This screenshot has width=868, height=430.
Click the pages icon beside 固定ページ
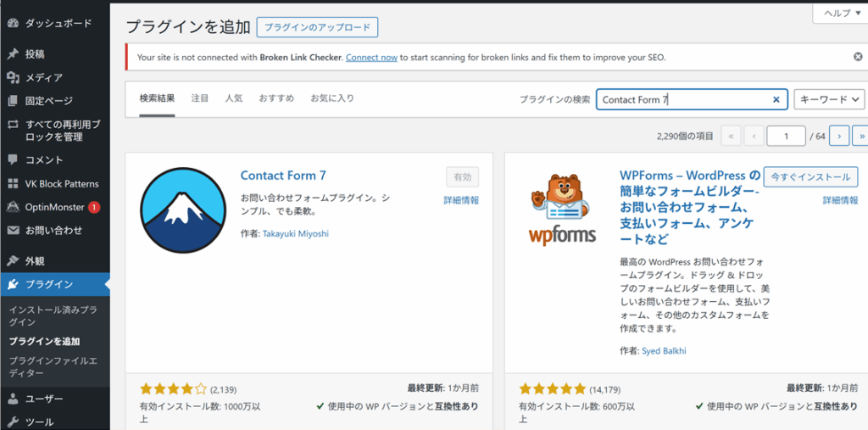click(14, 101)
